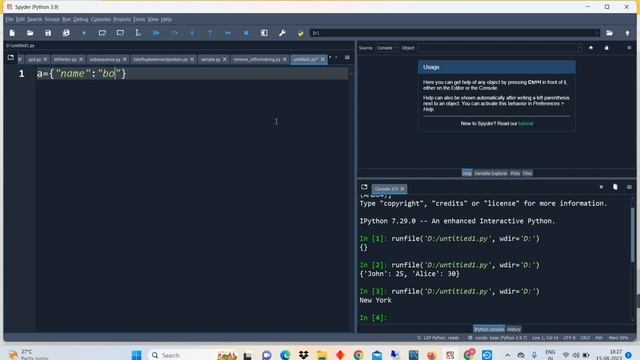Run selection or current line icon
Image resolution: width=640 pixels, height=360 pixels.
(x=138, y=33)
